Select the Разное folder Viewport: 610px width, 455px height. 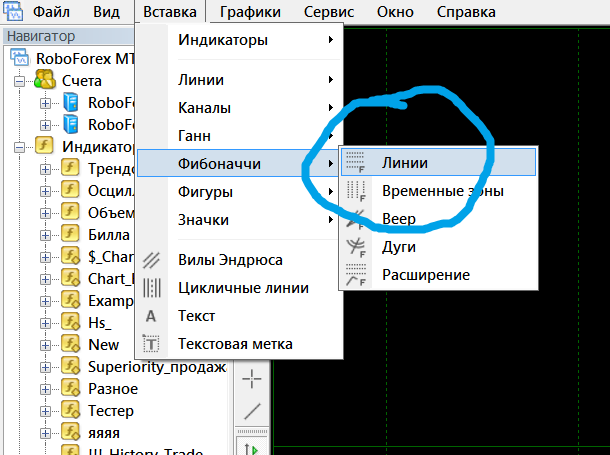(113, 388)
